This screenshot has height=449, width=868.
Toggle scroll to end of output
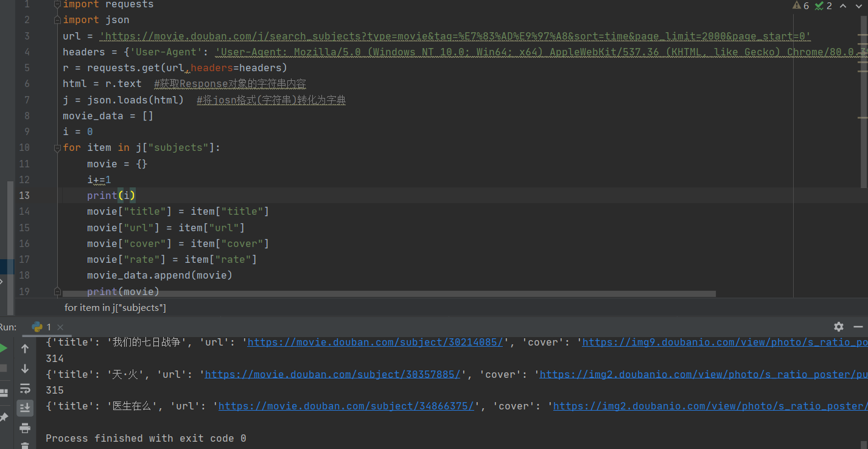point(25,407)
